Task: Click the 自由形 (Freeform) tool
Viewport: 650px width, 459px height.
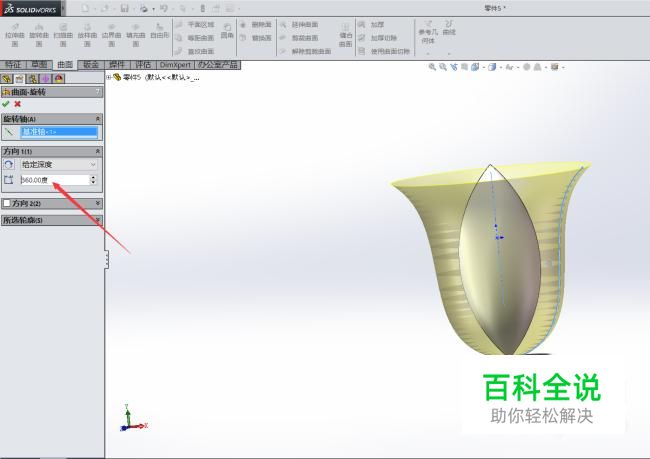Action: tap(160, 32)
